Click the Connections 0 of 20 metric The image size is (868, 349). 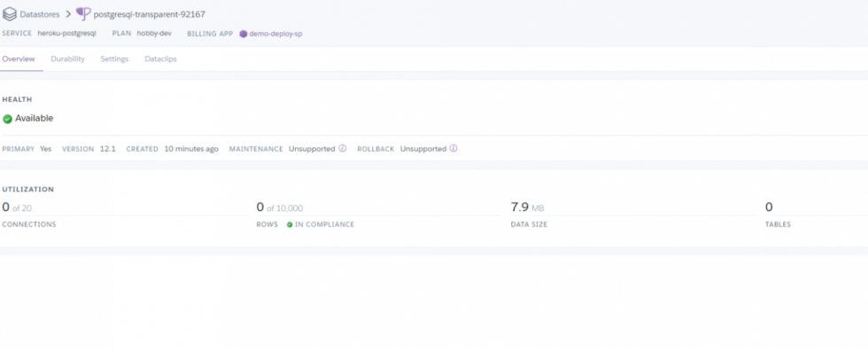coord(17,207)
